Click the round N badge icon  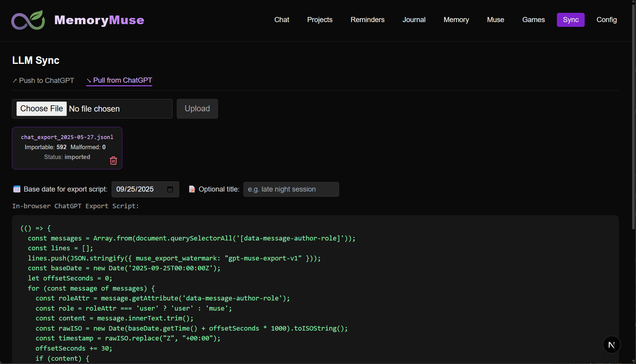[x=612, y=345]
